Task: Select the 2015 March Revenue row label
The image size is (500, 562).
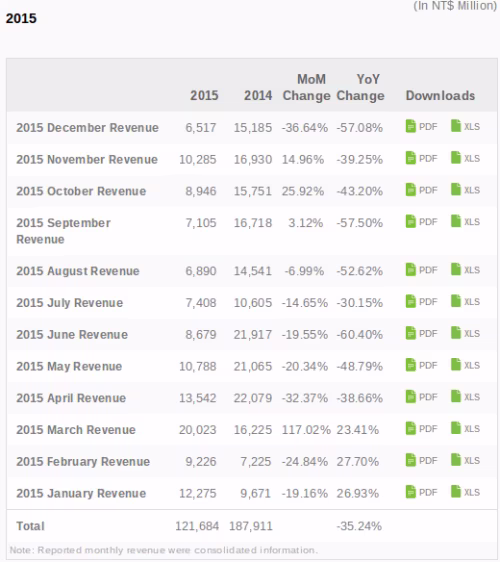Action: click(x=76, y=430)
